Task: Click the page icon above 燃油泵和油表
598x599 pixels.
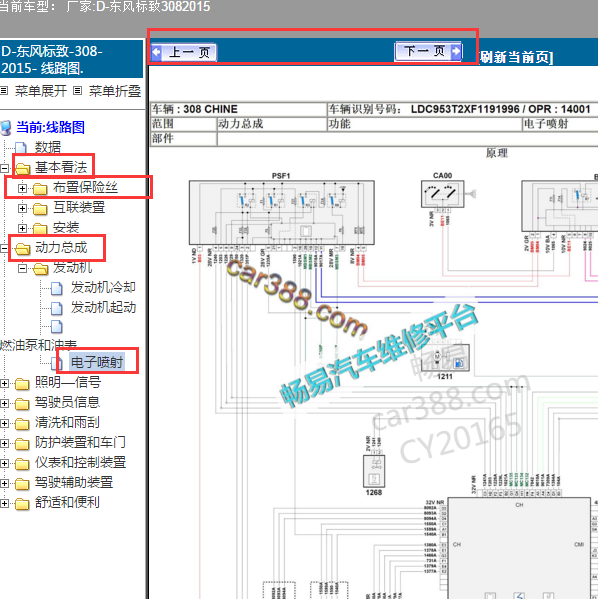Action: tap(57, 327)
